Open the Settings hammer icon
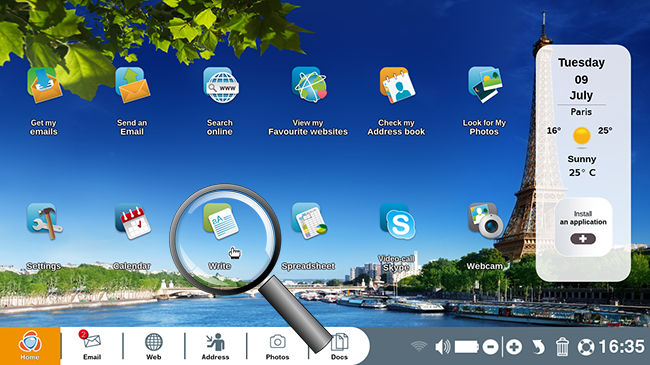Viewport: 650px width, 365px height. 44,221
